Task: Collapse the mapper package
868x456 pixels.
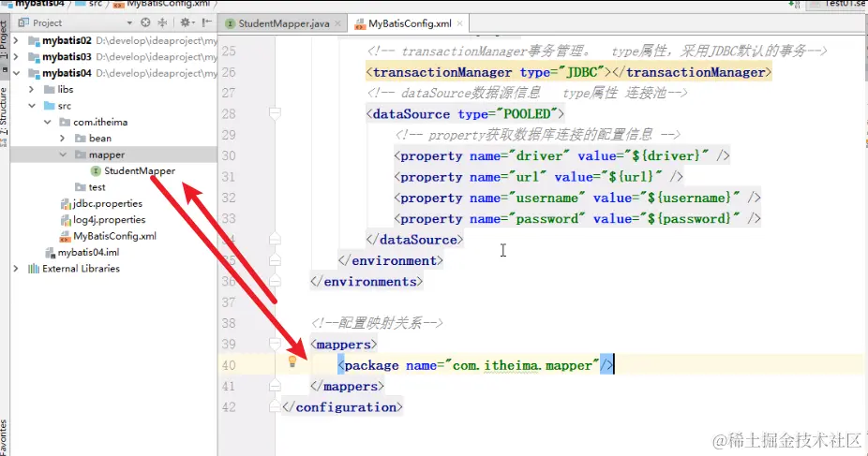Action: point(63,154)
